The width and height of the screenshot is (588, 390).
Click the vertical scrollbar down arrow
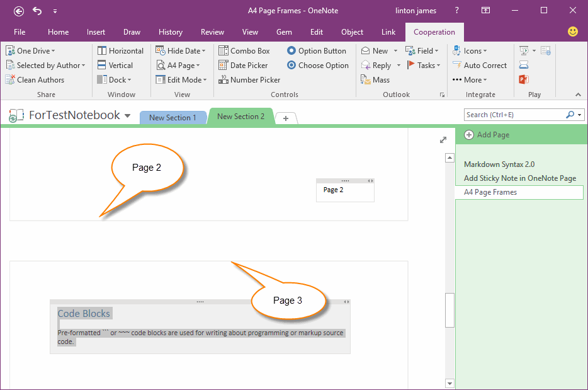pos(449,384)
